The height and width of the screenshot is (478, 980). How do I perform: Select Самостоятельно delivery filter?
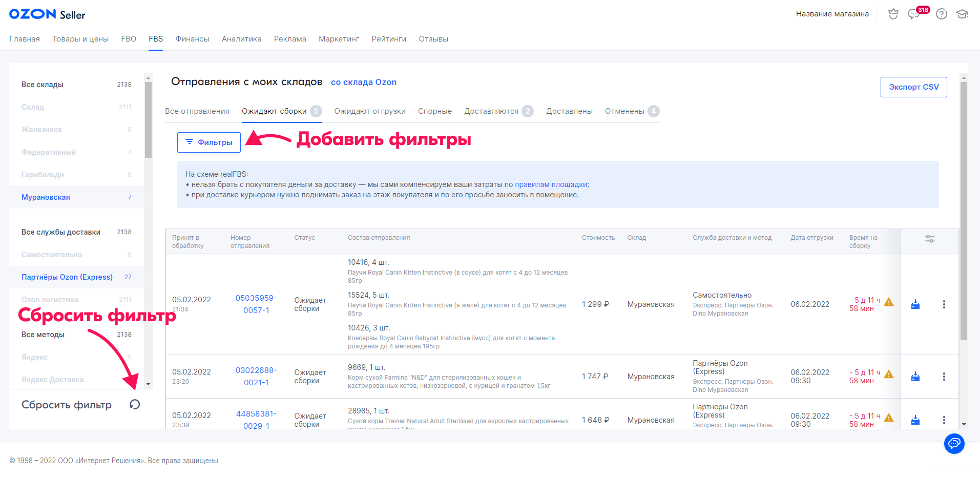pyautogui.click(x=76, y=255)
